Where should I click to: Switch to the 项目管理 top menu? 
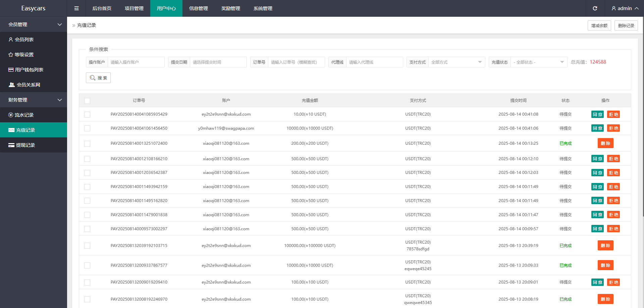(x=134, y=8)
